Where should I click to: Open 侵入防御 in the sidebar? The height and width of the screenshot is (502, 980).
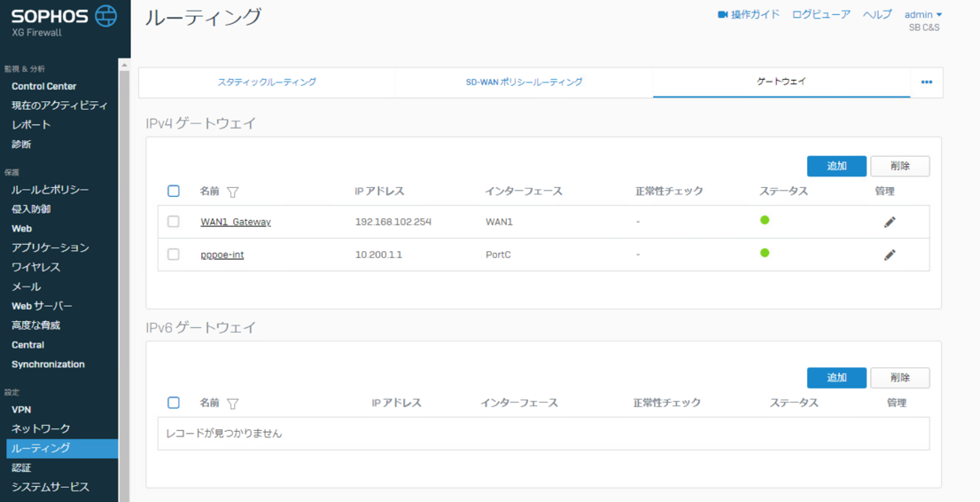click(x=31, y=209)
